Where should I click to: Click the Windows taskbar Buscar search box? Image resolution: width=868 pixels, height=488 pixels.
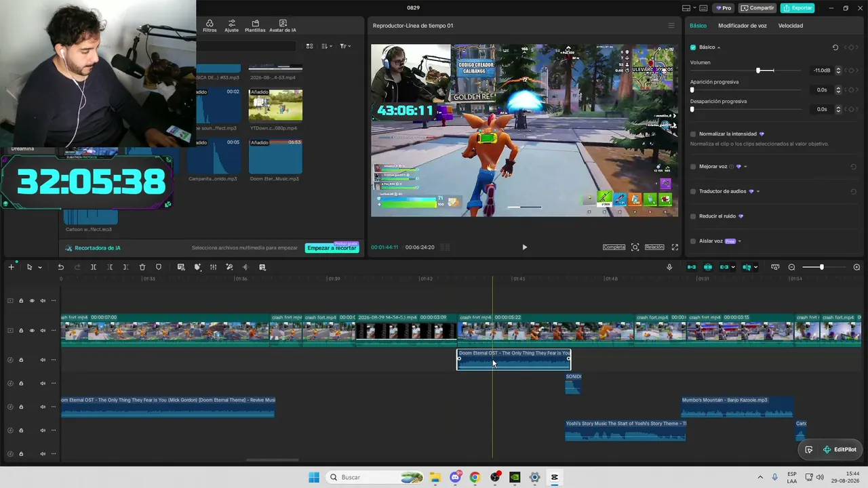(374, 477)
